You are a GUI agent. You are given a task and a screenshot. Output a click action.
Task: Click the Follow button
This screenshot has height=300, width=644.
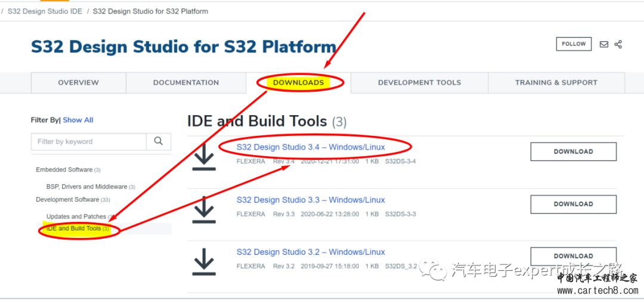pyautogui.click(x=574, y=44)
